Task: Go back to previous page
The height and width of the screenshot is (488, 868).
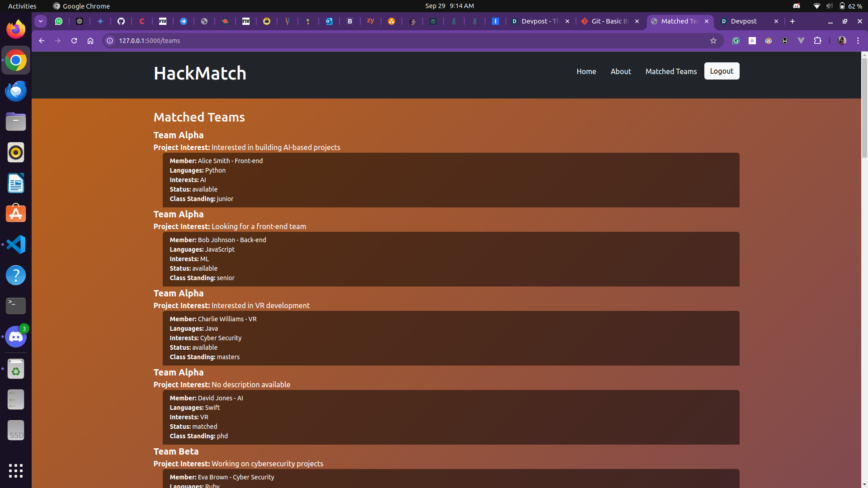Action: pos(42,41)
